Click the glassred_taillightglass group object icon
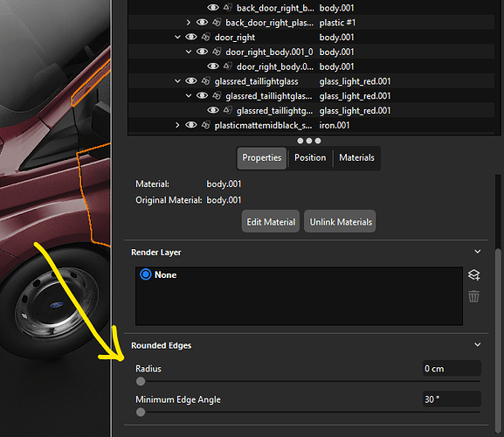The width and height of the screenshot is (504, 437). [x=206, y=81]
